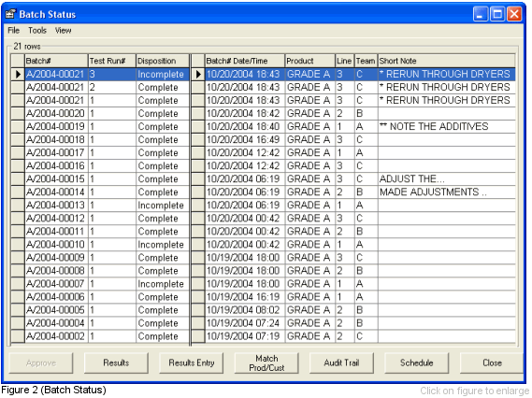Select batch A/2004-00019 cell
The height and width of the screenshot is (398, 532).
tap(56, 126)
